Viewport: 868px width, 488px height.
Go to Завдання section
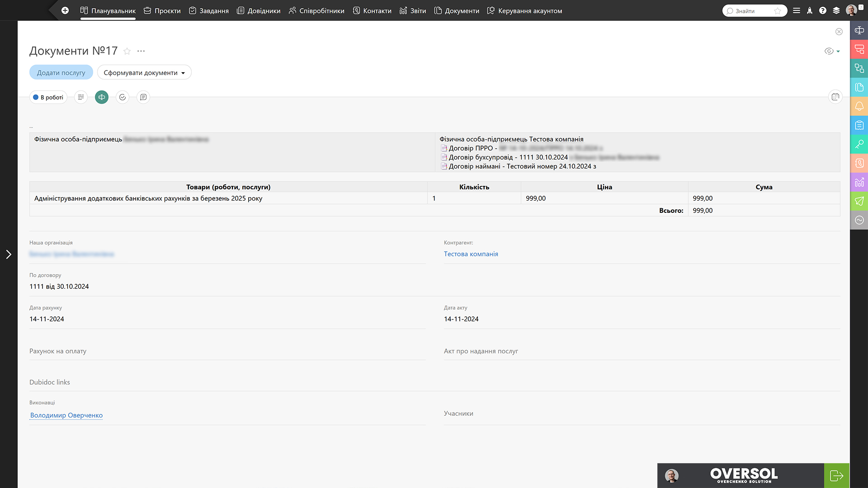click(209, 10)
